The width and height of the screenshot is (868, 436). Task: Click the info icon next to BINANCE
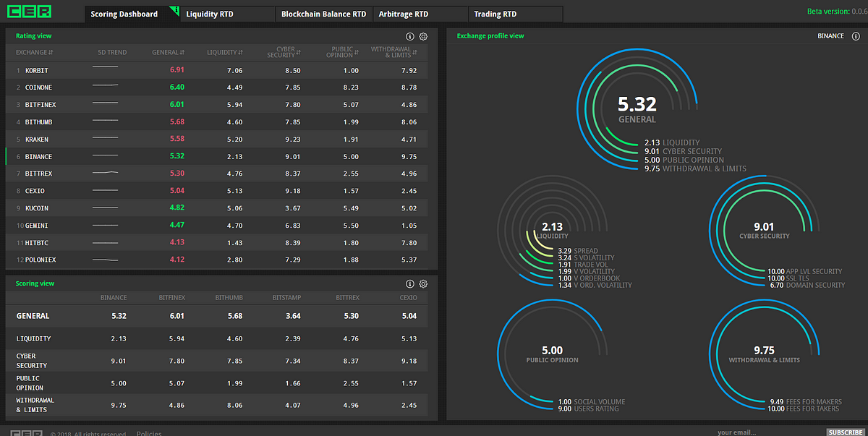854,35
